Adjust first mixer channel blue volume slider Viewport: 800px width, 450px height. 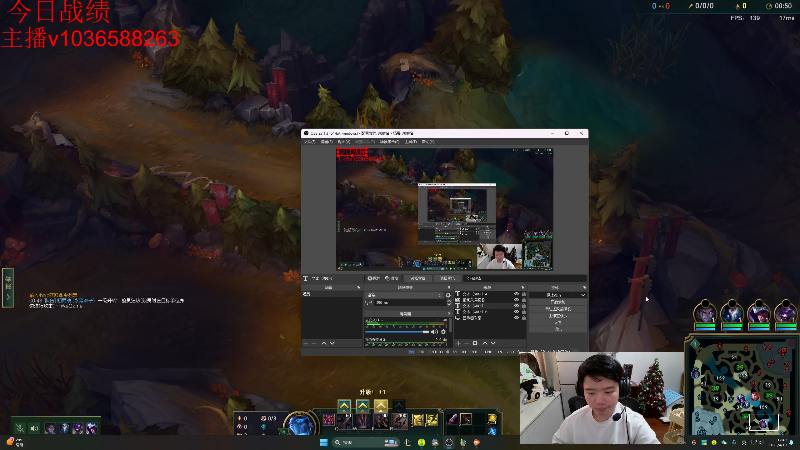(397, 332)
